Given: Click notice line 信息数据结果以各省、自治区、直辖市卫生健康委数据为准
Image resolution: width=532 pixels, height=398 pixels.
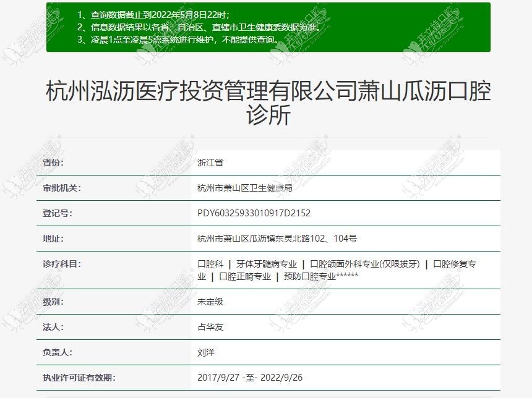Looking at the screenshot, I should [199, 27].
